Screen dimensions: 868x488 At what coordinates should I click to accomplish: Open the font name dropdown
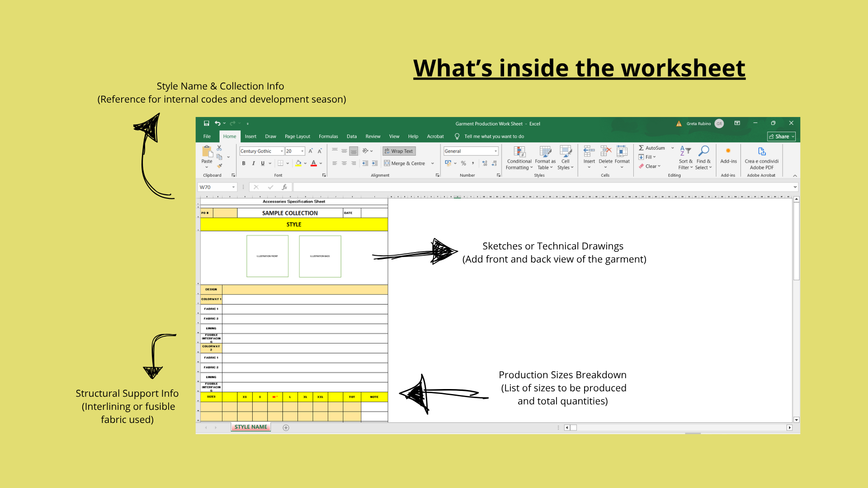281,151
